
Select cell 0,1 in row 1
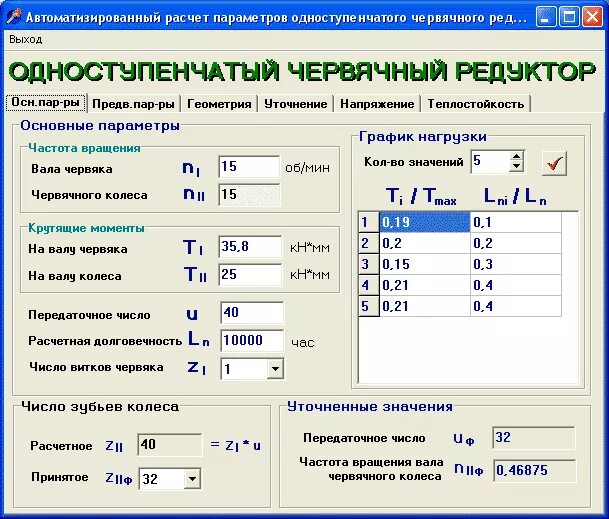516,222
